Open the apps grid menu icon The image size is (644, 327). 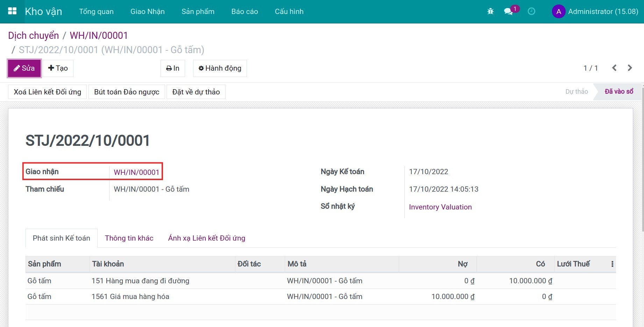(12, 11)
